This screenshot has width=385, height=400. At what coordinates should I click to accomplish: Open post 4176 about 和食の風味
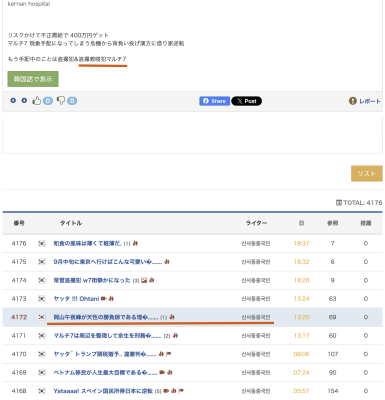pyautogui.click(x=87, y=244)
